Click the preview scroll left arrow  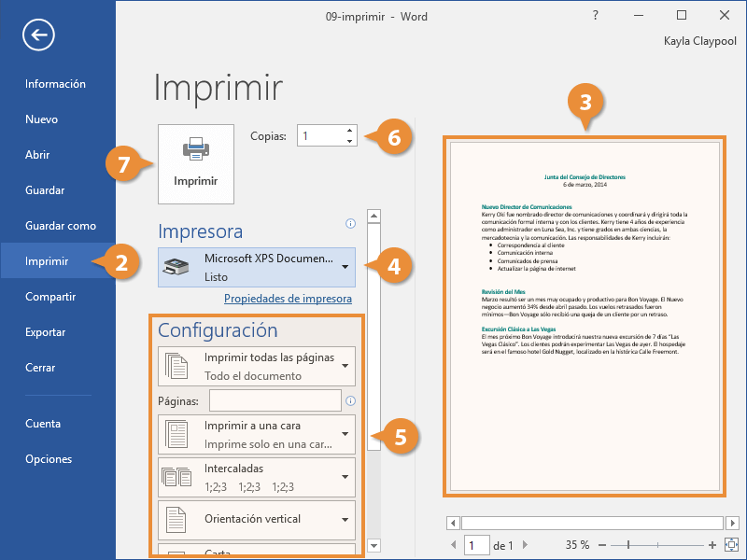pyautogui.click(x=453, y=524)
